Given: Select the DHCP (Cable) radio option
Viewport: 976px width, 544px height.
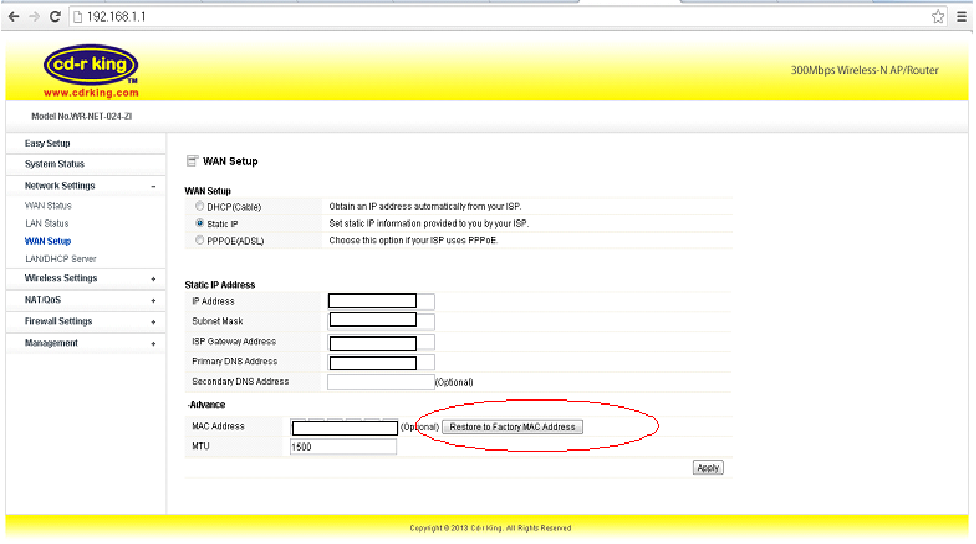Looking at the screenshot, I should (200, 206).
